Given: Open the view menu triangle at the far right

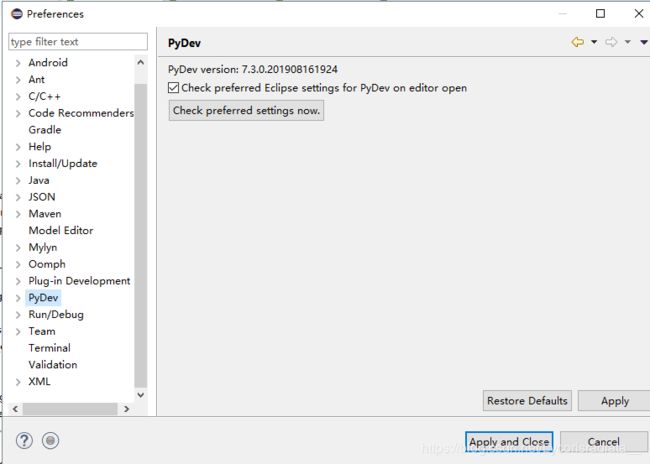Looking at the screenshot, I should [x=644, y=42].
